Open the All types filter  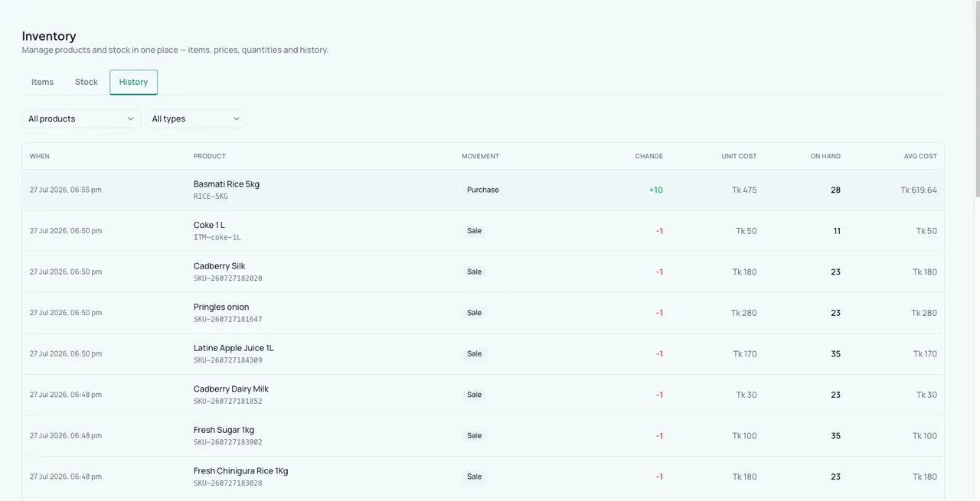[196, 119]
